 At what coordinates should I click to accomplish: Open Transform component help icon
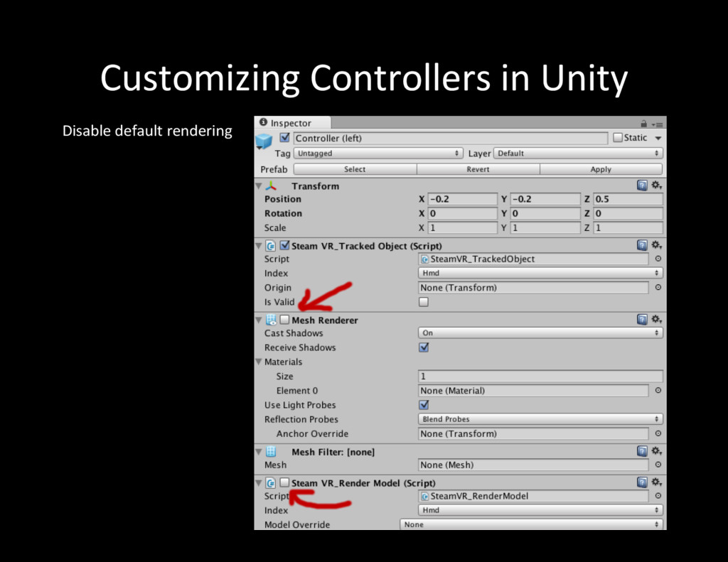point(642,185)
